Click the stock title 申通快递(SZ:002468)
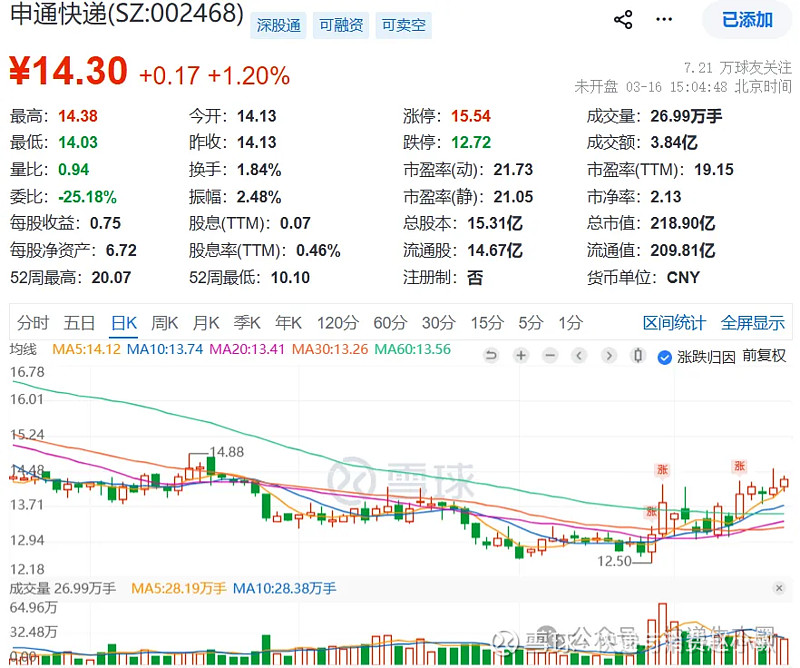This screenshot has height=668, width=800. tap(127, 13)
